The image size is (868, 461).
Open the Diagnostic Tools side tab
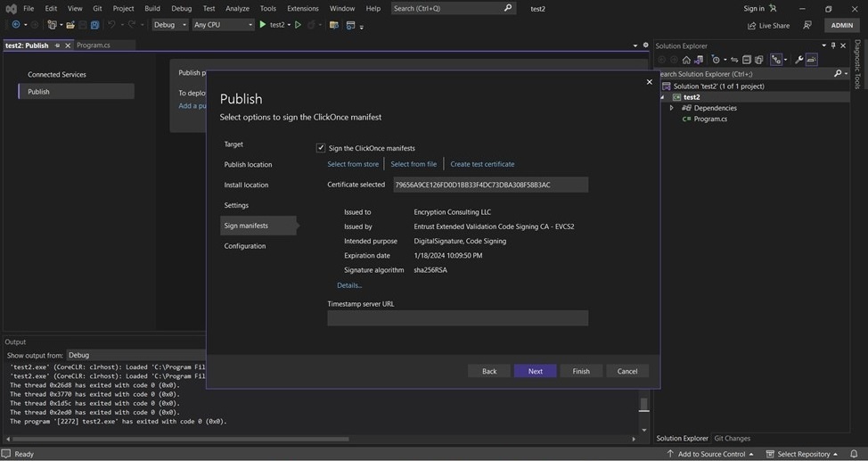coord(857,64)
